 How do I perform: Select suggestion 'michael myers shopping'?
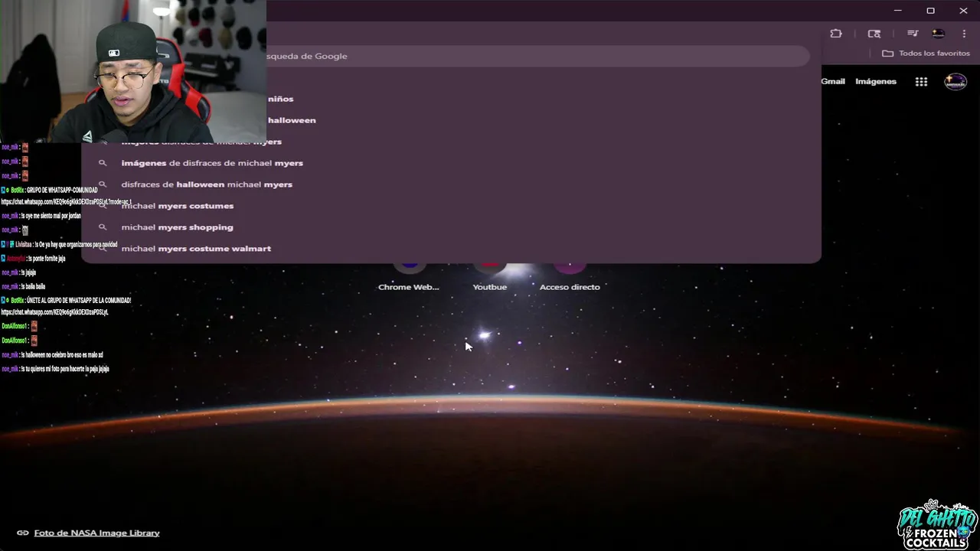click(x=451, y=227)
